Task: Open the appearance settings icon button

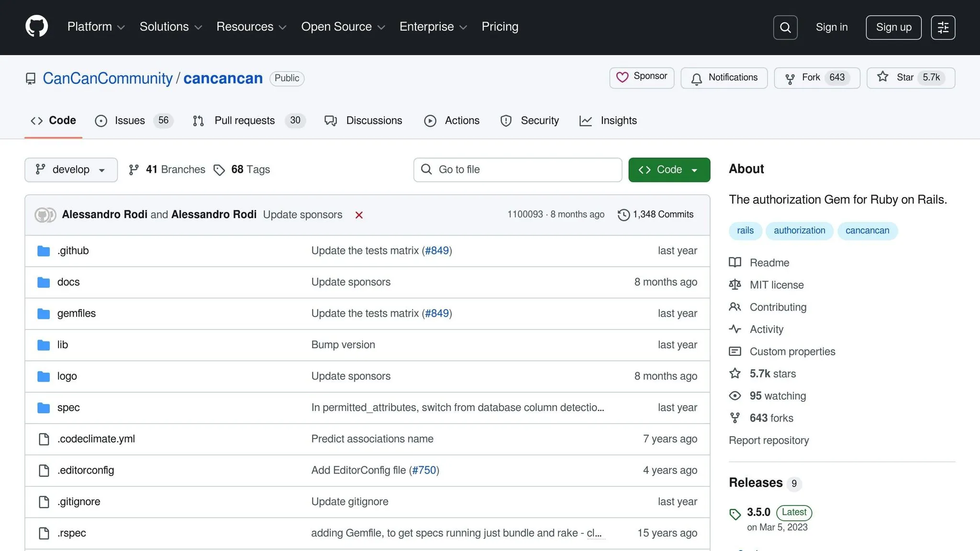Action: (x=943, y=27)
